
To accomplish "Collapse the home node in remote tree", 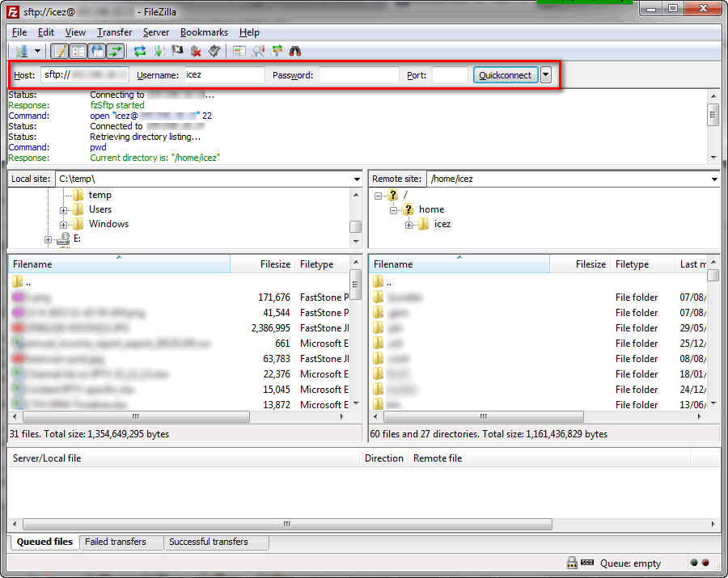I will click(x=393, y=211).
